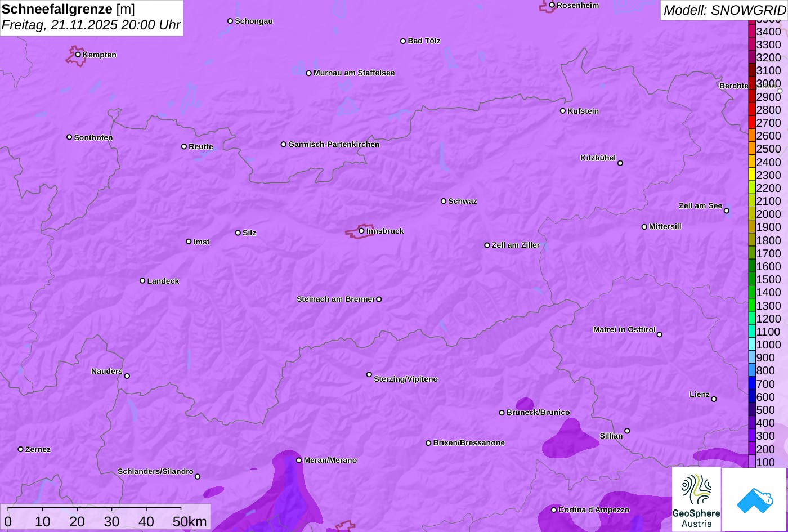Pick the red 2700 legend swatch

click(751, 122)
